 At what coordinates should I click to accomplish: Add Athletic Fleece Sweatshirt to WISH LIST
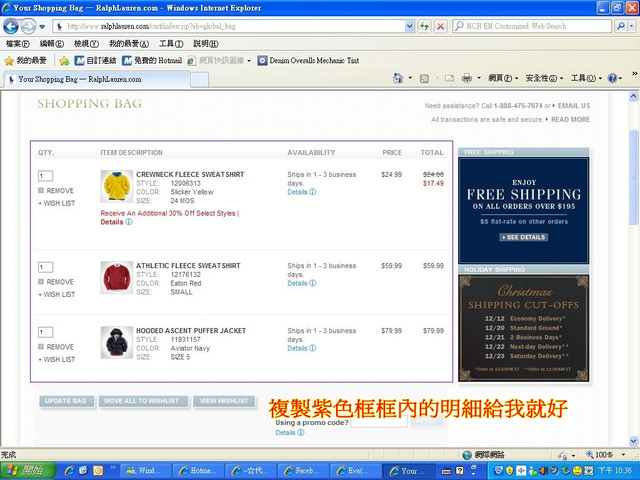[57, 294]
